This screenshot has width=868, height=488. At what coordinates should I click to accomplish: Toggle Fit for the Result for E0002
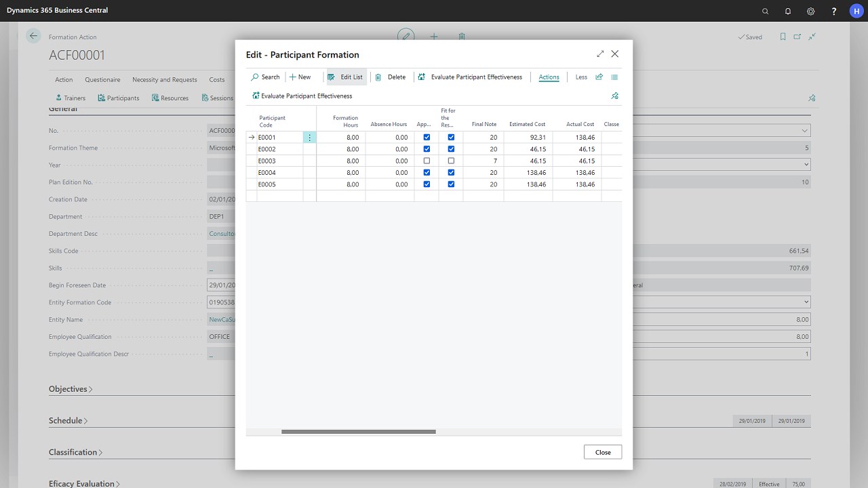click(x=451, y=149)
